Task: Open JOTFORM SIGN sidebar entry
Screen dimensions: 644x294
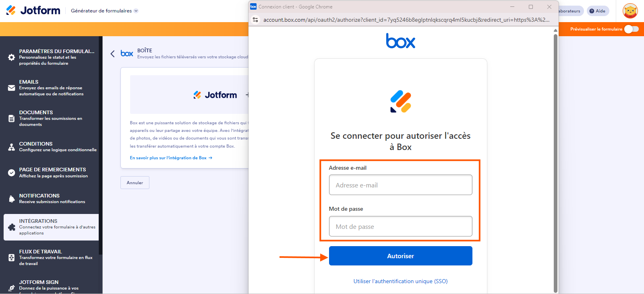Action: (x=51, y=286)
